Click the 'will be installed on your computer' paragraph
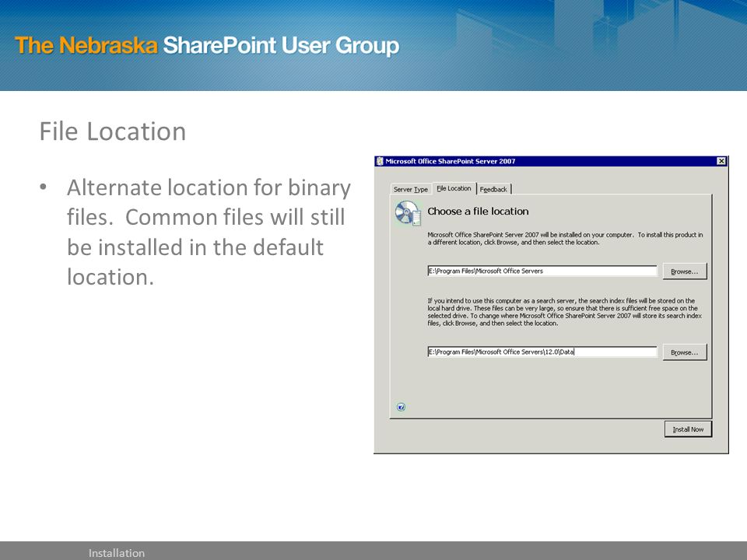Image resolution: width=747 pixels, height=560 pixels. pos(565,238)
